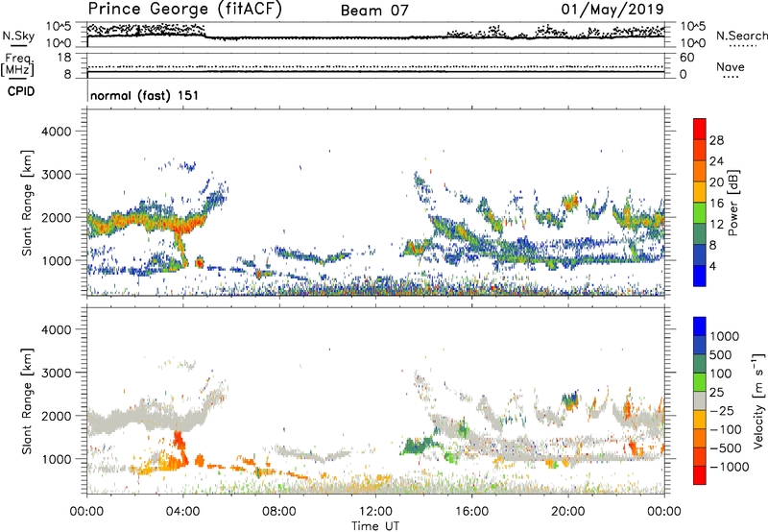Click the dotted line sample under Nave
The image size is (768, 532).
click(731, 77)
